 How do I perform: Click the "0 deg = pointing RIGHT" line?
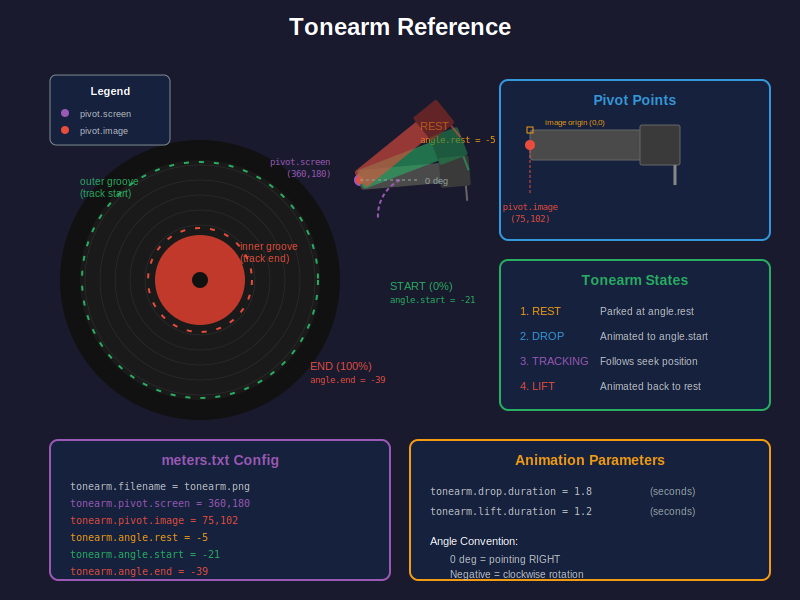(x=505, y=559)
